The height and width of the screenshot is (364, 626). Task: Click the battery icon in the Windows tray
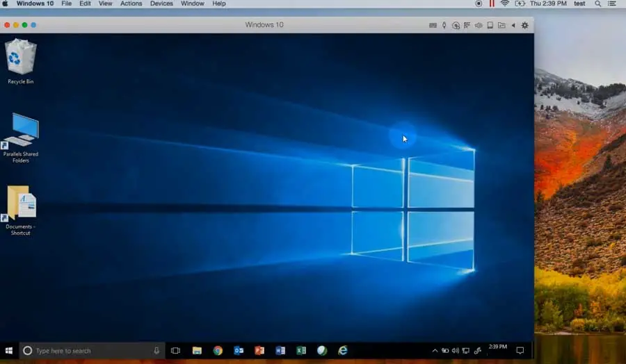[444, 351]
